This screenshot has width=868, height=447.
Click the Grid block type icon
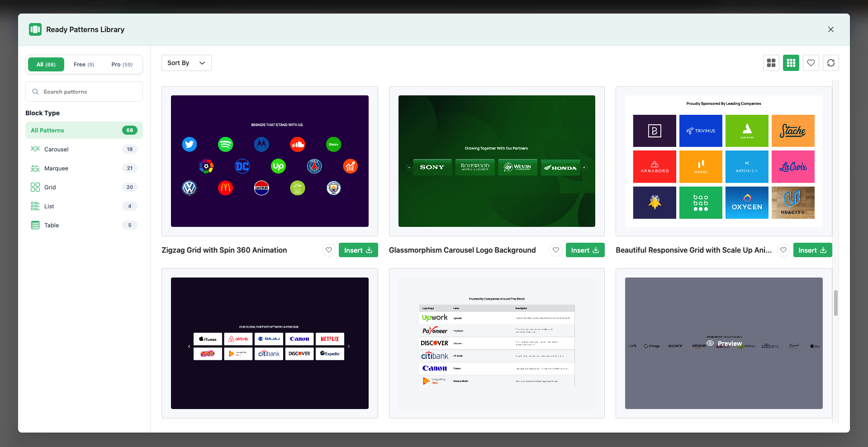click(x=35, y=187)
